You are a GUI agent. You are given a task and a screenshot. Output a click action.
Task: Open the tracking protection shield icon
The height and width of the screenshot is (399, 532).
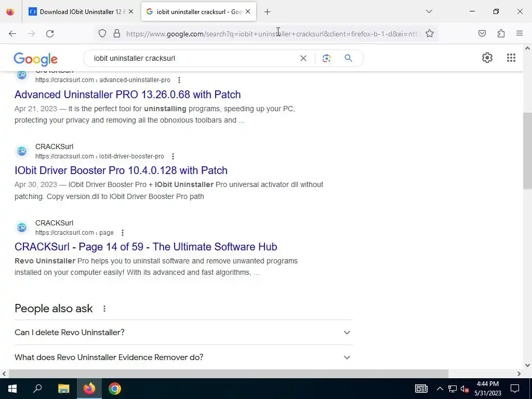[102, 34]
